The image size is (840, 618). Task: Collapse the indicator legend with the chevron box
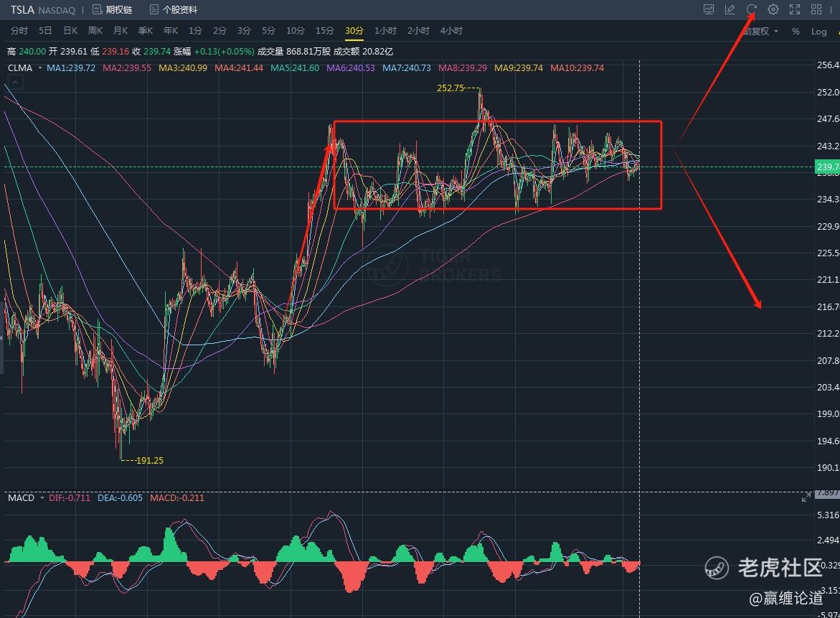point(15,82)
